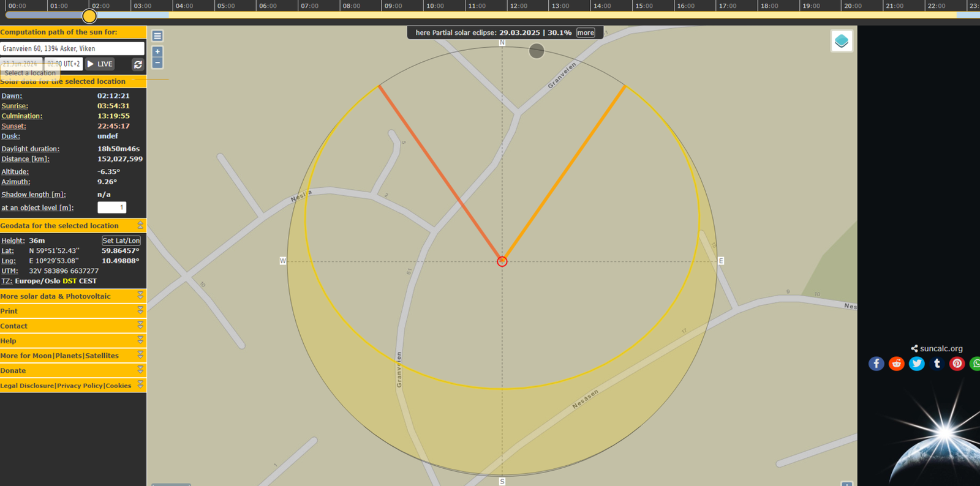Click the Culmination label link
This screenshot has width=980, height=486.
tap(22, 116)
